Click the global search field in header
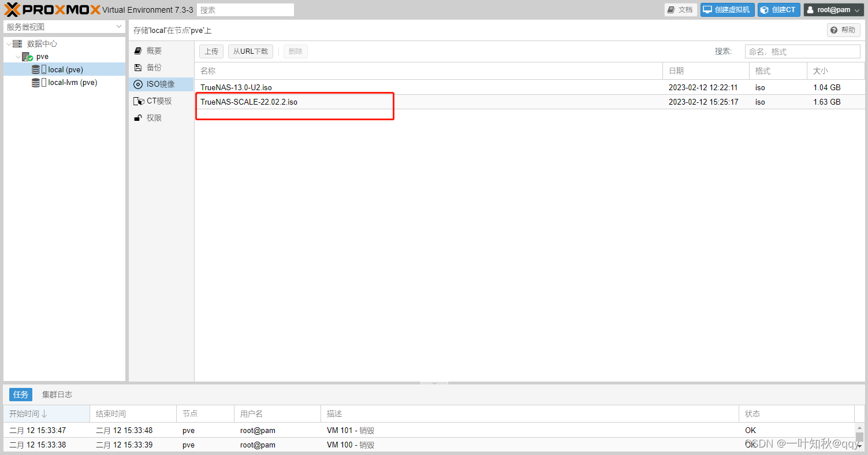868x455 pixels. (x=245, y=10)
